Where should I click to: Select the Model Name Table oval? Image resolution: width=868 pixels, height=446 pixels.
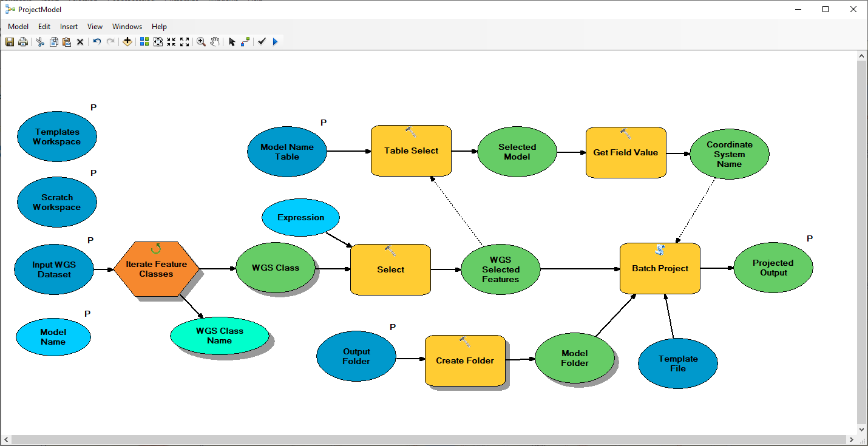click(287, 152)
